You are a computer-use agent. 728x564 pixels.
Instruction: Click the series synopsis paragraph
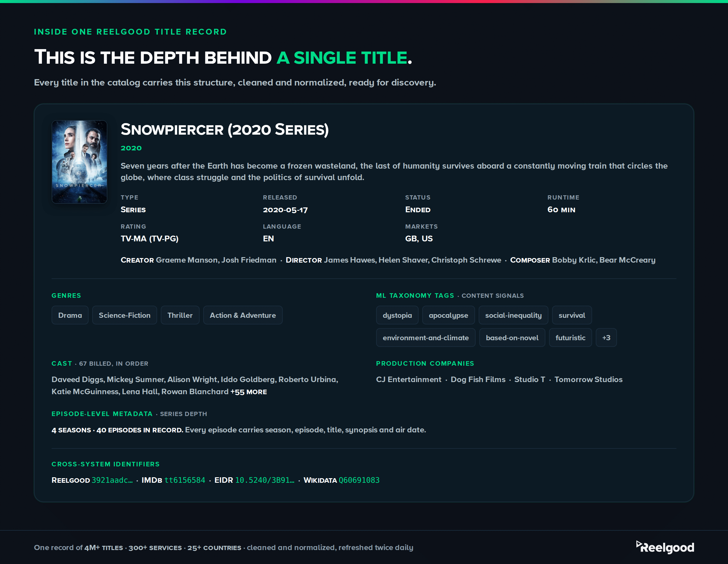(x=394, y=172)
